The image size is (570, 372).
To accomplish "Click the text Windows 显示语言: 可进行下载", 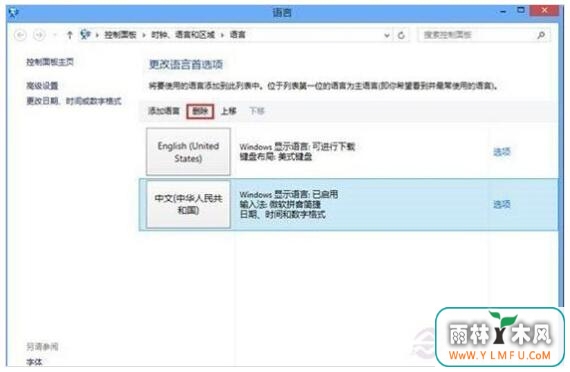I will pyautogui.click(x=297, y=147).
